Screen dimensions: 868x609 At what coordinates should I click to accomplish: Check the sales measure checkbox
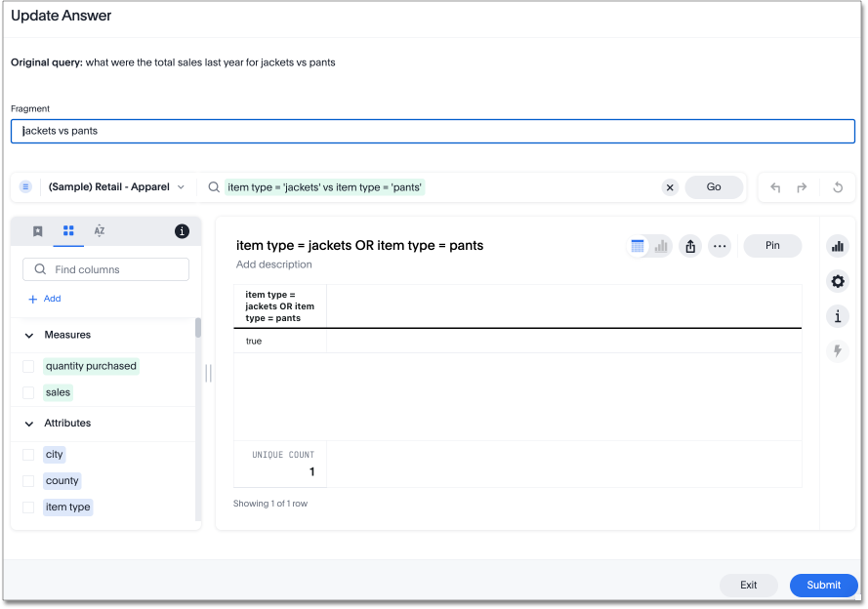tap(28, 391)
